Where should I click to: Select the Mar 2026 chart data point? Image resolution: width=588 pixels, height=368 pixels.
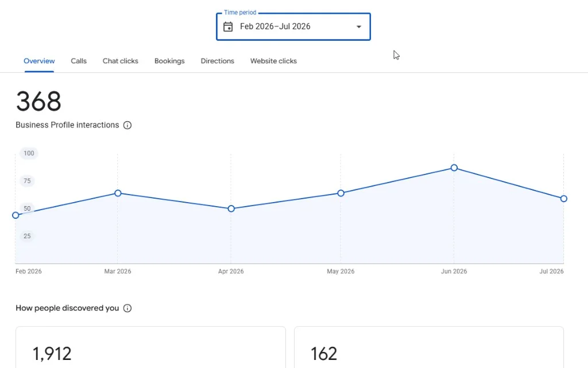point(118,193)
